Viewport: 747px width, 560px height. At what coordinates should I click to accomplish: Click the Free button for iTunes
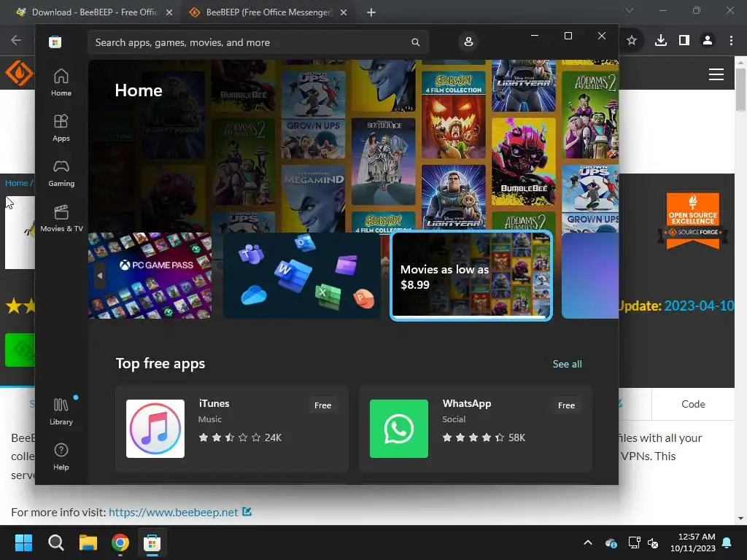tap(322, 405)
